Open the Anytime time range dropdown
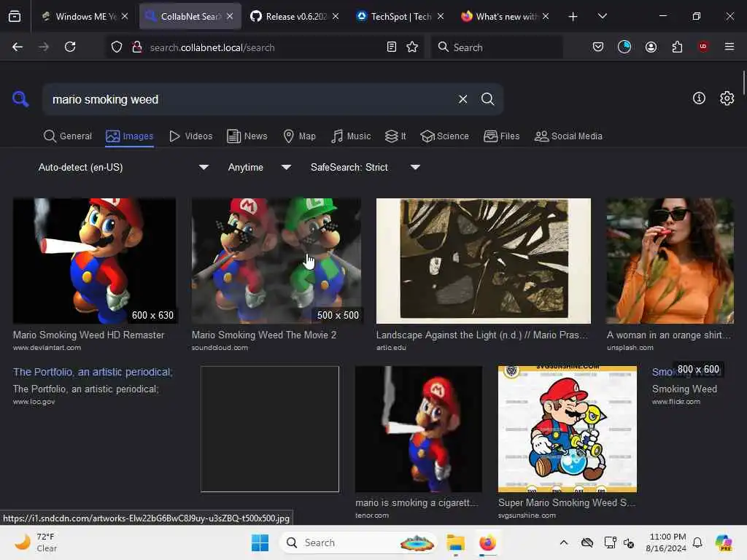This screenshot has height=560, width=747. pyautogui.click(x=259, y=167)
